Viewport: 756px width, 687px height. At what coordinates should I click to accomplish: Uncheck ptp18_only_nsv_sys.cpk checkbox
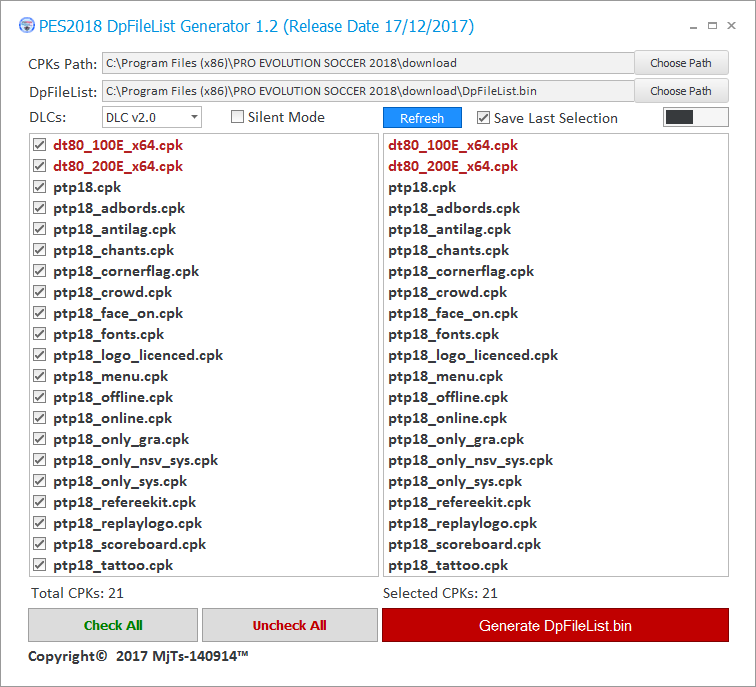pos(40,460)
